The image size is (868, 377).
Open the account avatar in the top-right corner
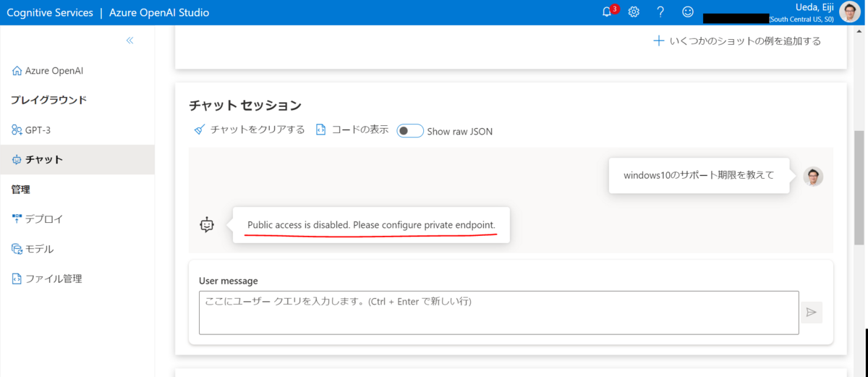850,12
